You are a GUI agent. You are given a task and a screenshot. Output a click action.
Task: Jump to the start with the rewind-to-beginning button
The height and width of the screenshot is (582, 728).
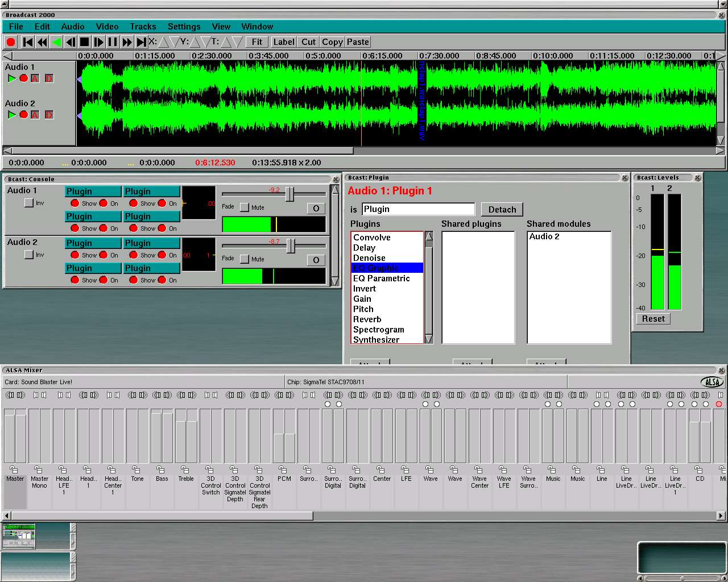[x=28, y=42]
